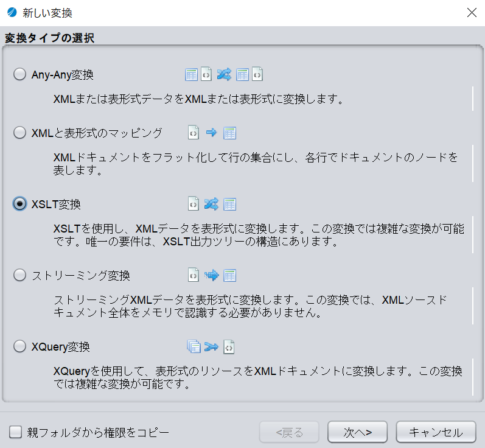The image size is (485, 448).
Task: Click the 次へ> button
Action: click(357, 432)
